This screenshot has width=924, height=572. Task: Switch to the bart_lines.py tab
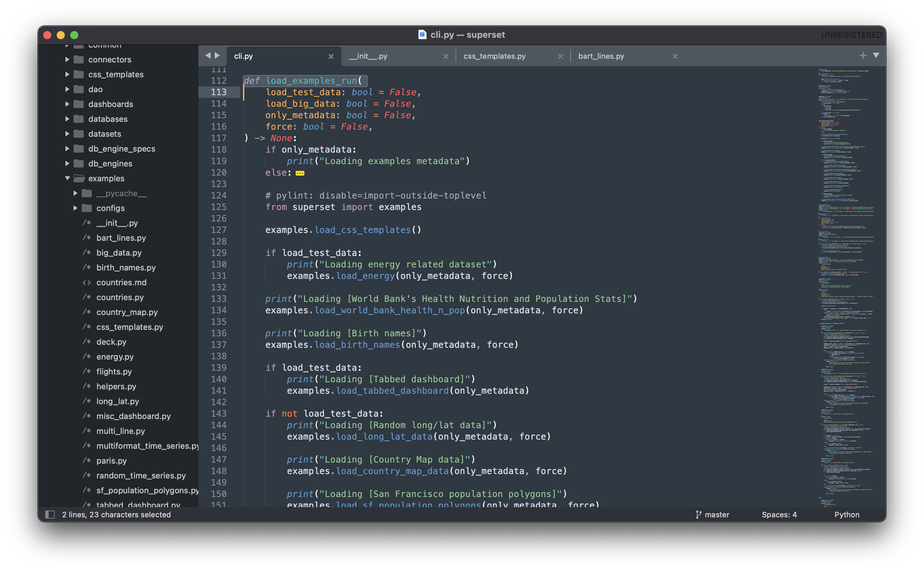point(628,56)
